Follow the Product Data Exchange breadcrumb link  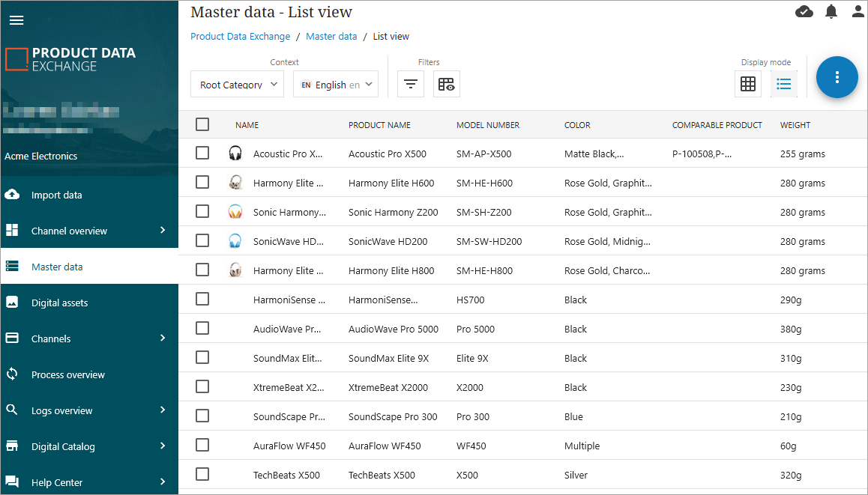point(240,36)
